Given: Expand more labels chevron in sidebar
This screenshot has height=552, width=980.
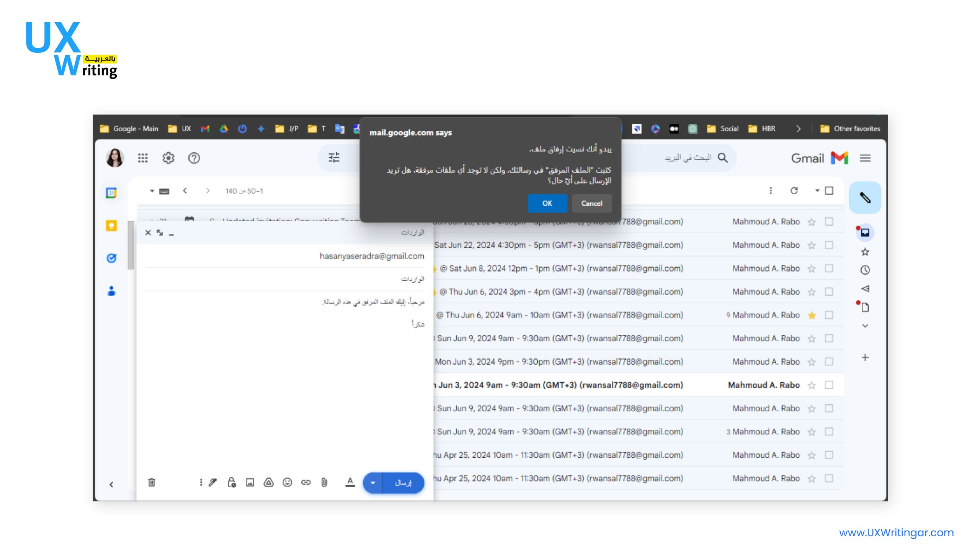Looking at the screenshot, I should coord(865,326).
